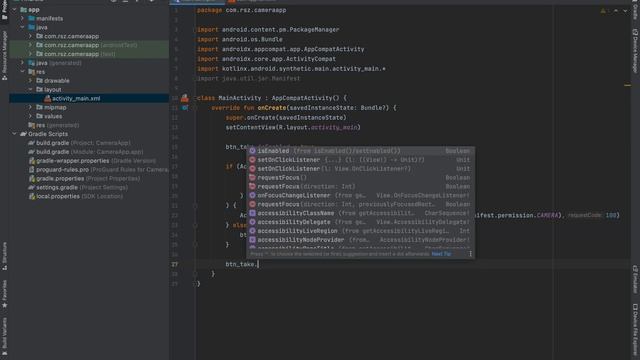Click the MainActivity class gutter icon
640x360 pixels.
pyautogui.click(x=185, y=98)
